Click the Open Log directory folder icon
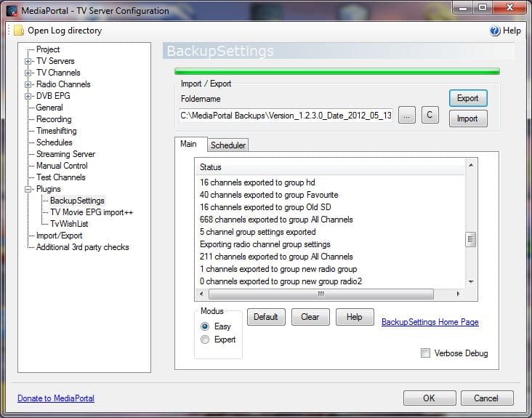Image resolution: width=532 pixels, height=418 pixels. 19,31
